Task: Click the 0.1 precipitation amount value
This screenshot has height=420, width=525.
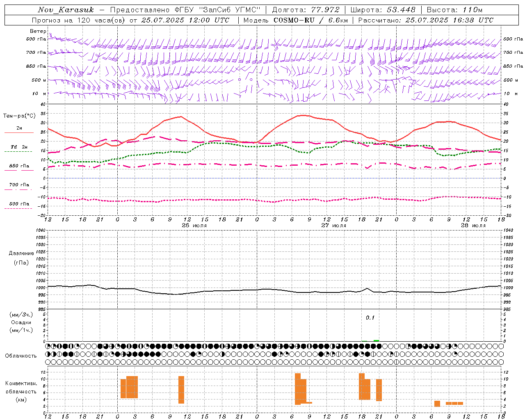Action: (370, 317)
